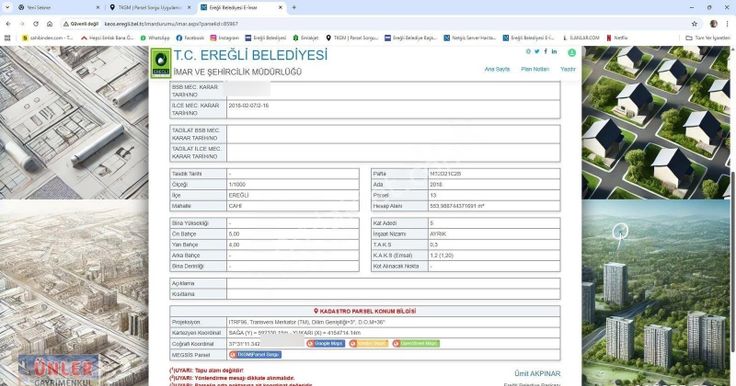
Task: Select the Yan Bahçe value 4,00
Action: click(x=234, y=245)
